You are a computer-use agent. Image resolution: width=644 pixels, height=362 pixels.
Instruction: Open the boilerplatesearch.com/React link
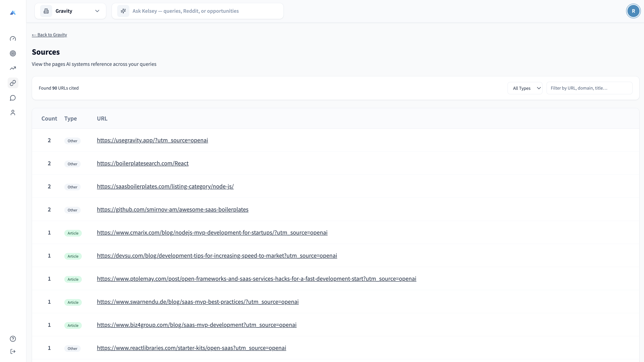pyautogui.click(x=143, y=163)
